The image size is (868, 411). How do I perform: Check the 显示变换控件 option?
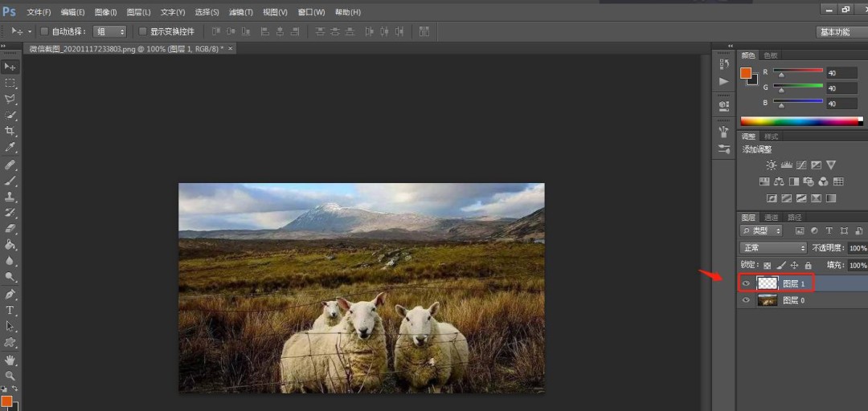pos(143,31)
